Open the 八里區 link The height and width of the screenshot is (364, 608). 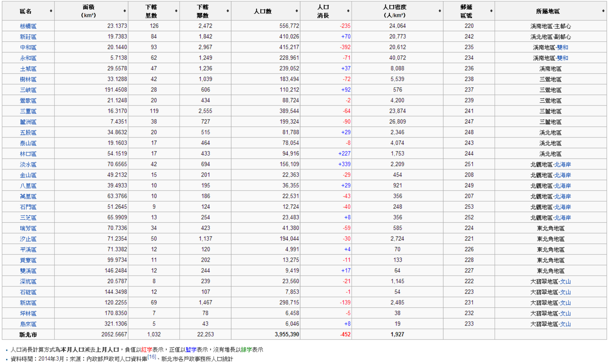tap(28, 186)
